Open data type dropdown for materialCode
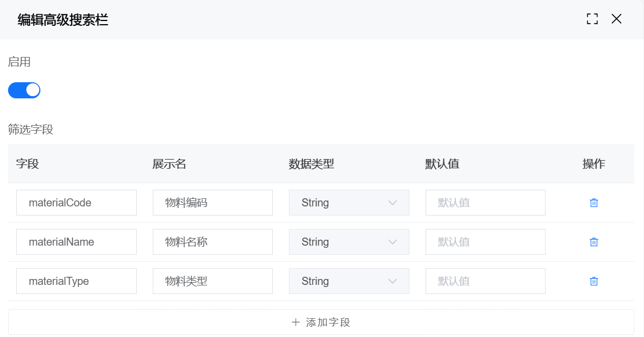The height and width of the screenshot is (337, 644). (x=349, y=203)
